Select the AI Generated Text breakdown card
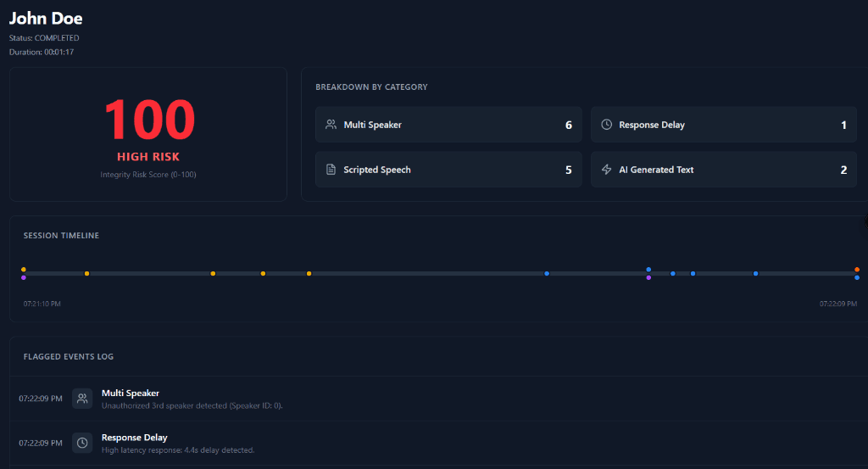 [723, 170]
